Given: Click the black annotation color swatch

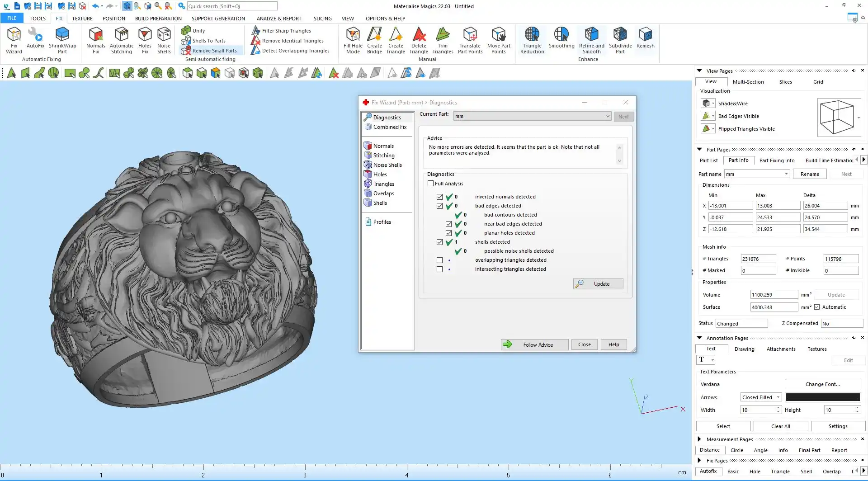Looking at the screenshot, I should pyautogui.click(x=822, y=397).
